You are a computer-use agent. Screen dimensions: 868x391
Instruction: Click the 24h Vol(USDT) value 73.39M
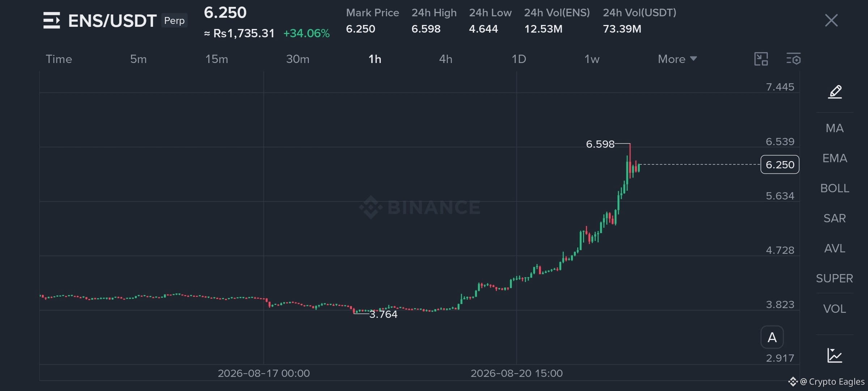[622, 29]
